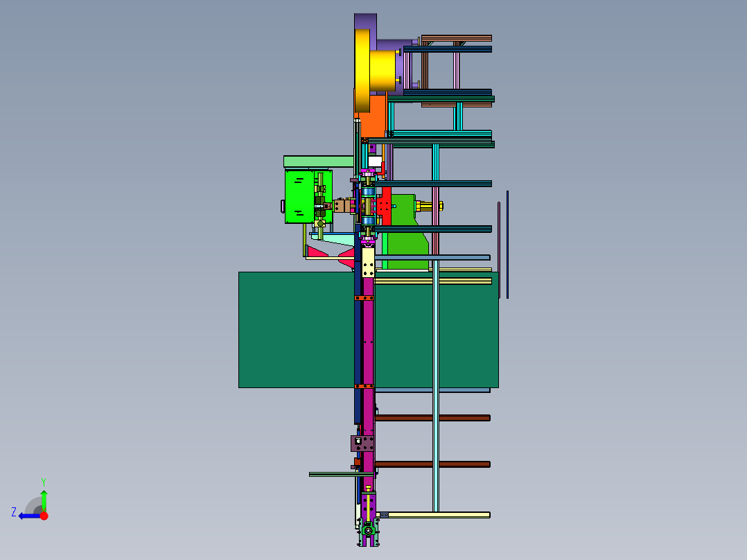747x560 pixels.
Task: Select the thin dark blue vertical line far right
Action: point(507,245)
